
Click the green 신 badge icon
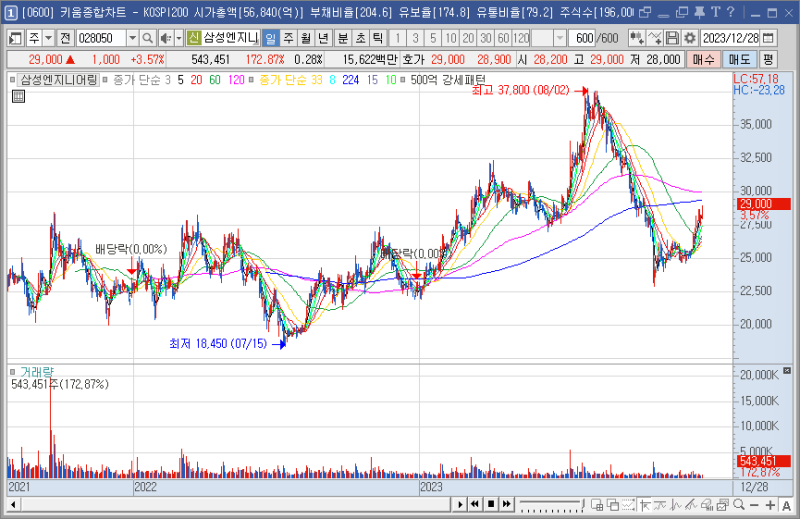click(193, 38)
